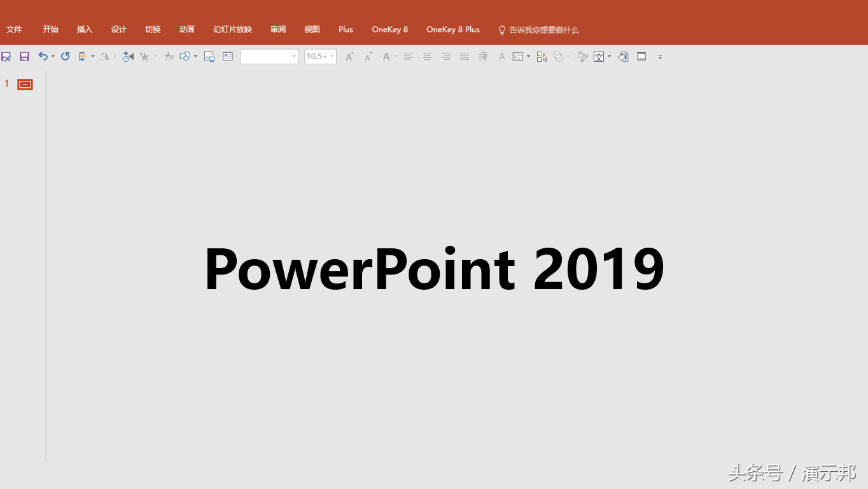Click the Add Animation star icon
The height and width of the screenshot is (489, 868).
145,57
